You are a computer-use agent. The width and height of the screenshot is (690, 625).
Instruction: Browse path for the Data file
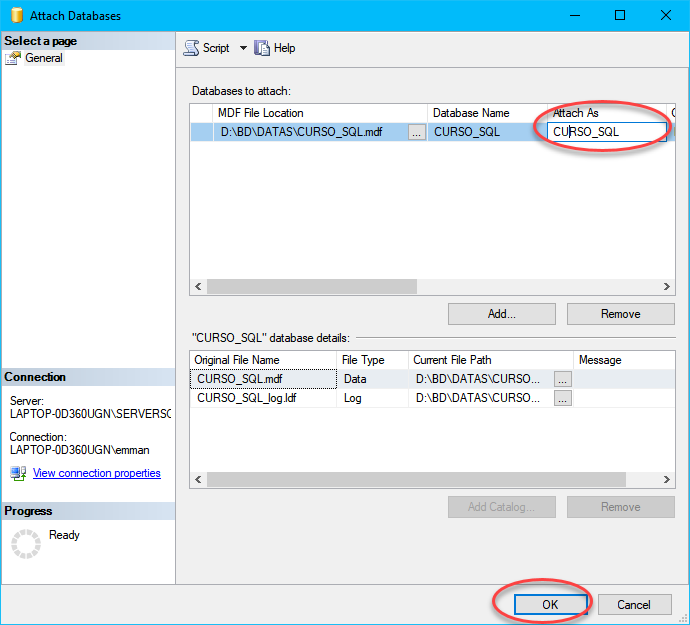[563, 379]
